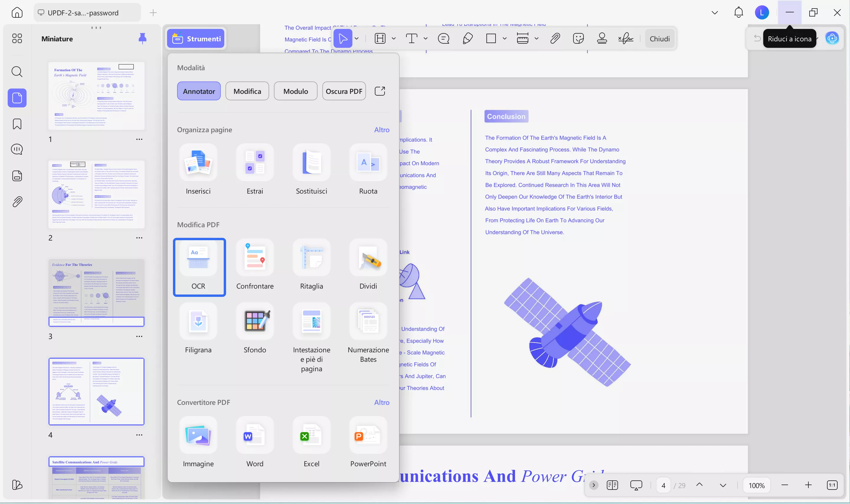850x504 pixels.
Task: Open the search magnifier in sidebar
Action: (17, 72)
